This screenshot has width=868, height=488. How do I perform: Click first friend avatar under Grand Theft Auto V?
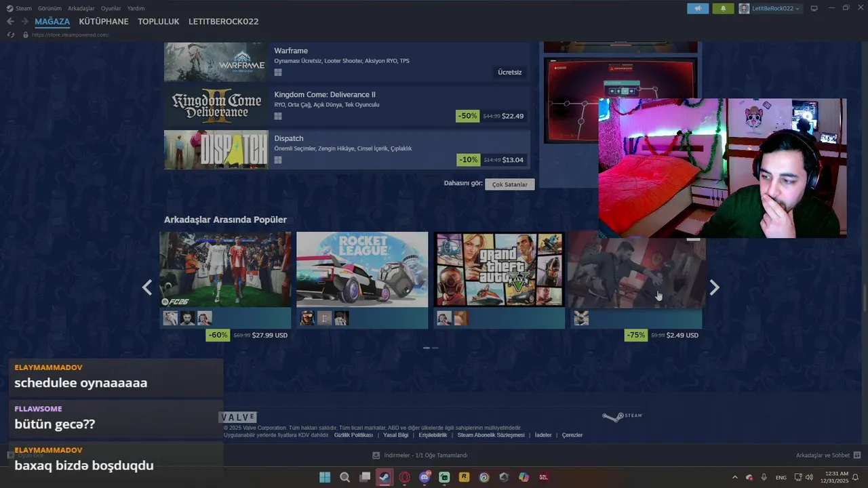444,318
